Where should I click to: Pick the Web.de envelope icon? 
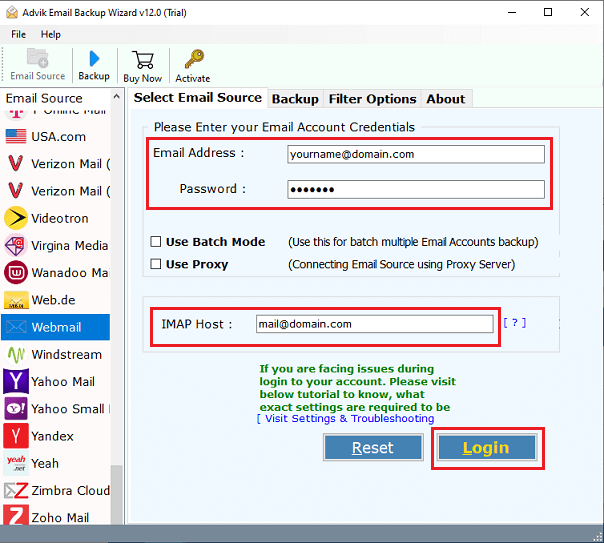click(x=16, y=300)
